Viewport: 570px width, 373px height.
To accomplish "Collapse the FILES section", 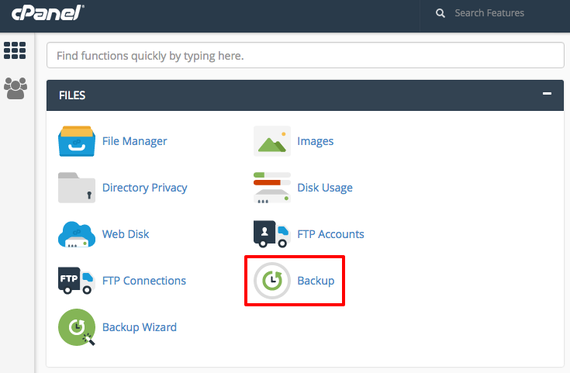I will click(x=547, y=94).
